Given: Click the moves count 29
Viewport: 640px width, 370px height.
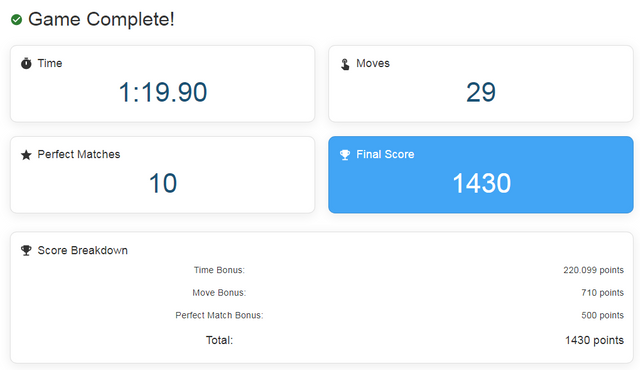Looking at the screenshot, I should (481, 92).
